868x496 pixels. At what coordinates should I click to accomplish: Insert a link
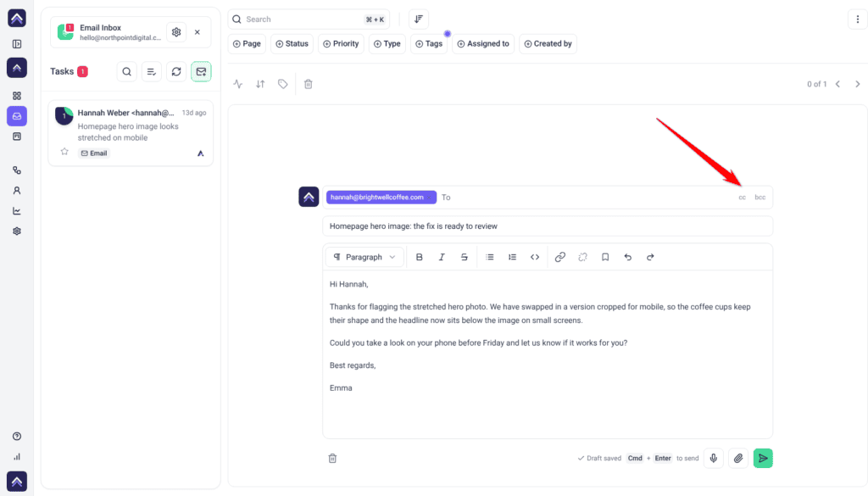coord(560,257)
